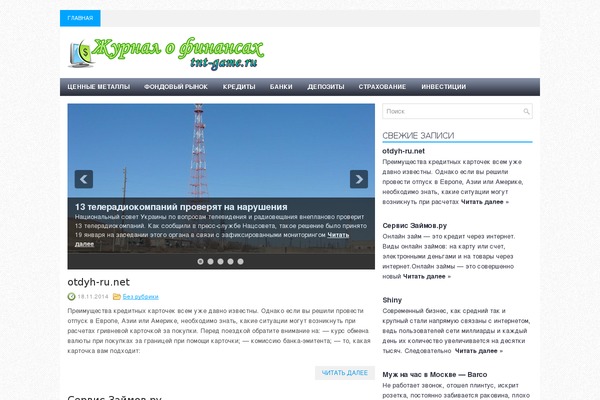Open otdyh-ru.net main article title
Image resolution: width=600 pixels, height=400 pixels.
coord(99,282)
